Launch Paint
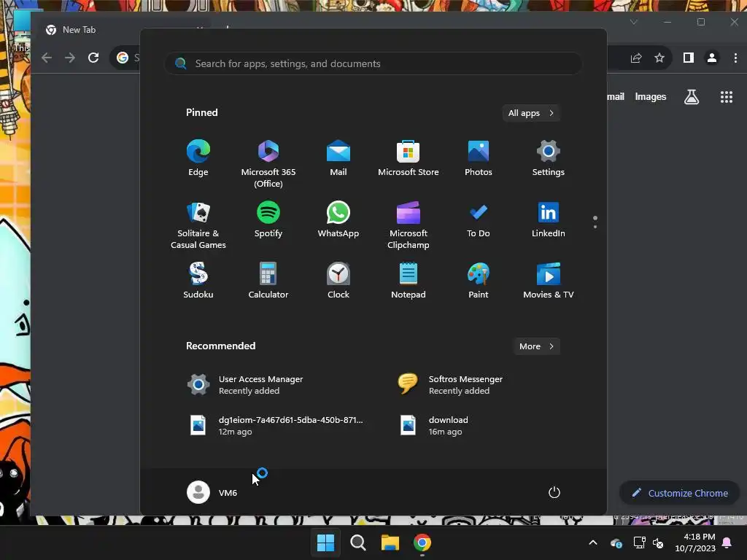 pyautogui.click(x=479, y=281)
